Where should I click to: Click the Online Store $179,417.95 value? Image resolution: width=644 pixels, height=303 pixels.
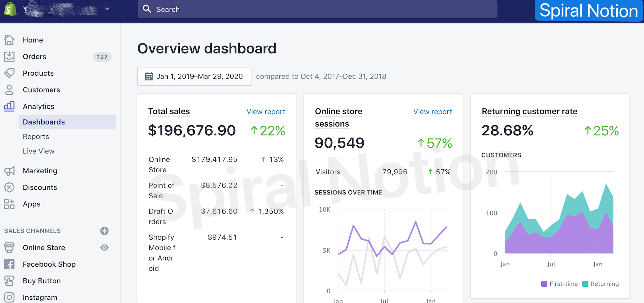click(x=214, y=159)
